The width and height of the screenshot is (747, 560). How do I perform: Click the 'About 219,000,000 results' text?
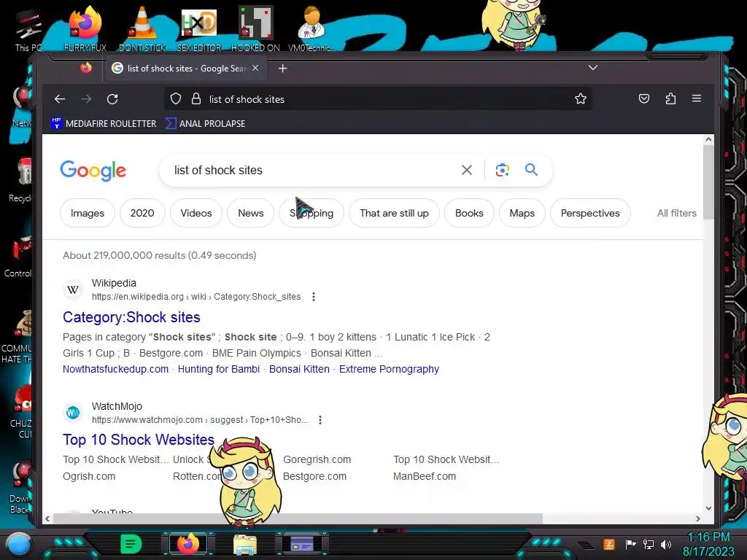pyautogui.click(x=160, y=255)
